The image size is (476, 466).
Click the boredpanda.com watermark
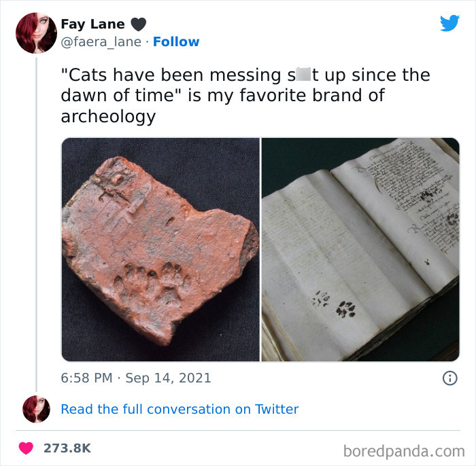point(404,451)
